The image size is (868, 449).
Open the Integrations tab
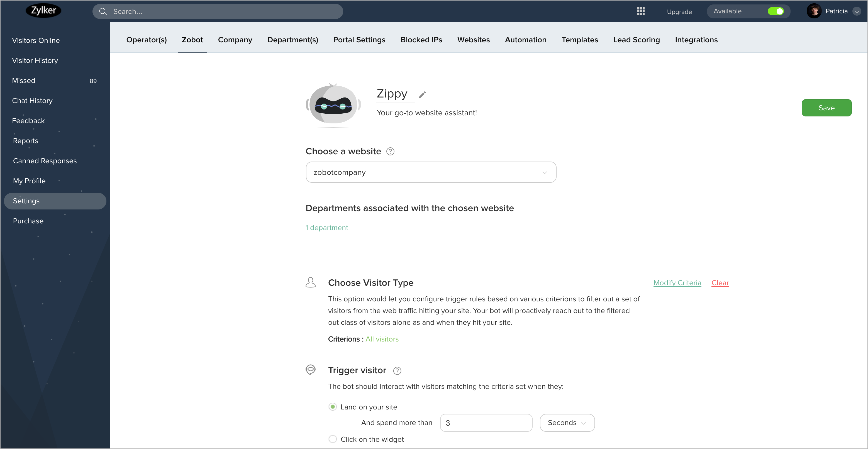point(696,40)
